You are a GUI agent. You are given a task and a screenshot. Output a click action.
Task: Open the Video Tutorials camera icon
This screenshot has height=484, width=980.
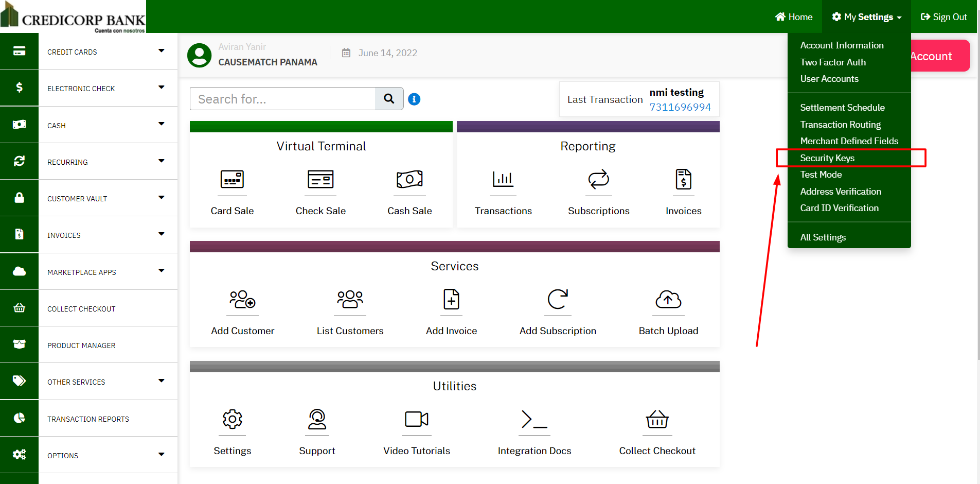(417, 419)
